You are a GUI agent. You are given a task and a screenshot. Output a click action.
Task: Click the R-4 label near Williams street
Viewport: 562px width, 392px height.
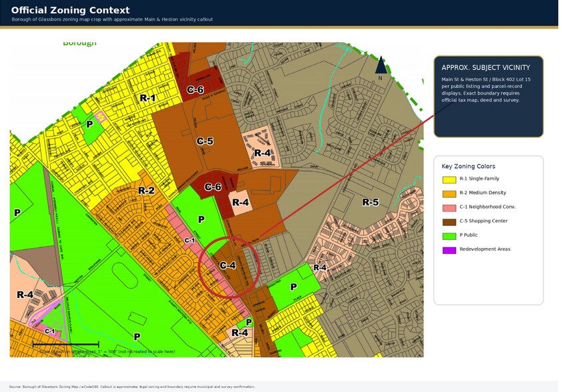pos(263,153)
